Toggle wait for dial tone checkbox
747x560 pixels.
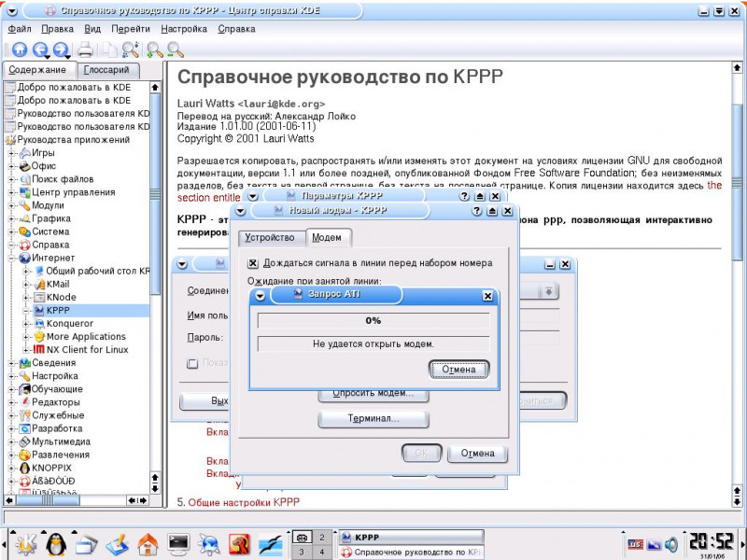pyautogui.click(x=253, y=263)
